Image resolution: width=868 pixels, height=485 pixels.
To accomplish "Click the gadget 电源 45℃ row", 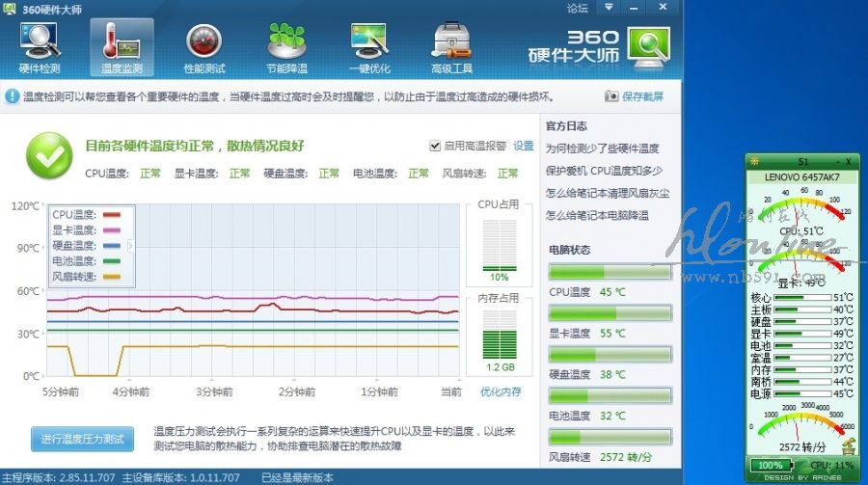I will [x=801, y=393].
